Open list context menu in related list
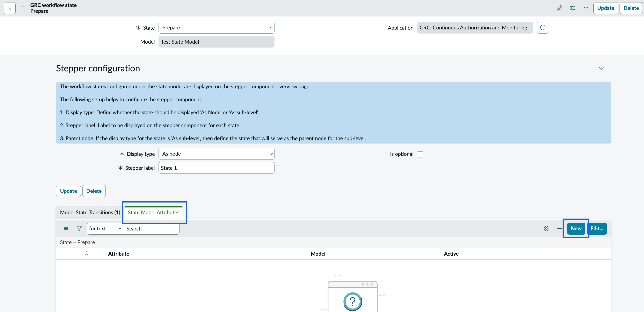 (66, 228)
